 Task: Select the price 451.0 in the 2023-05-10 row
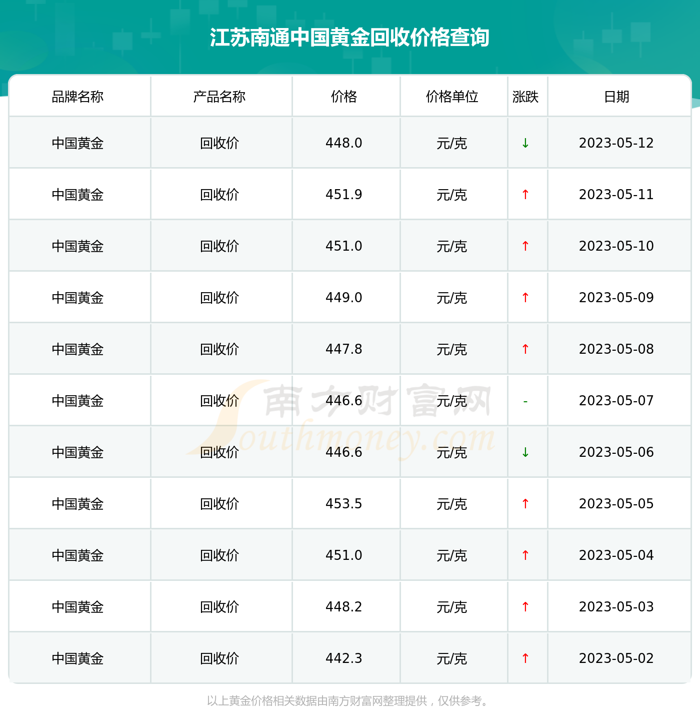click(344, 246)
